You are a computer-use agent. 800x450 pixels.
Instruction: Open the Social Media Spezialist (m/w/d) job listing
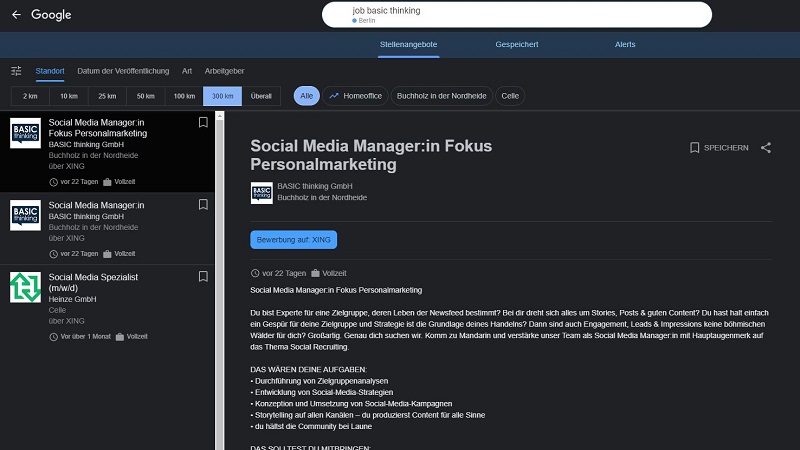(107, 306)
